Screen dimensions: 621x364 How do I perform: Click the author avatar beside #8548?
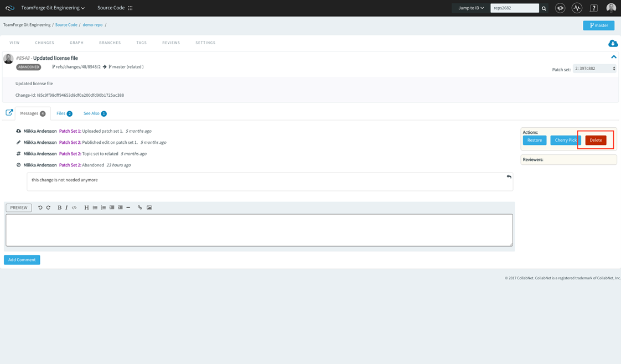pos(8,59)
